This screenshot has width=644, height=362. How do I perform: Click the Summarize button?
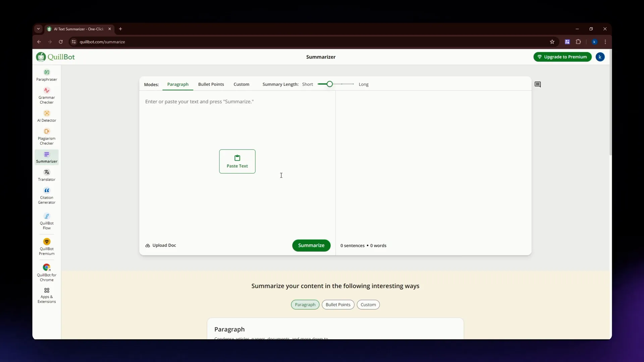tap(311, 245)
